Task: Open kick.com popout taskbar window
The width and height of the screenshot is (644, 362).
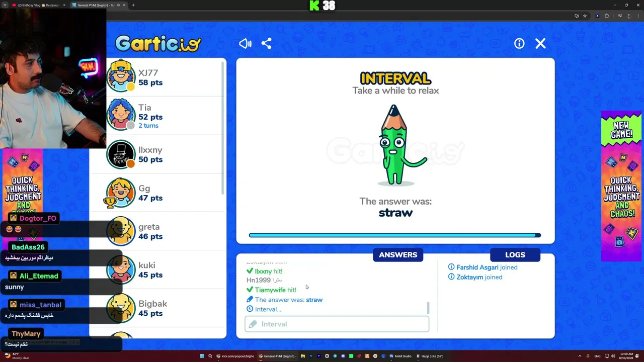Action: [x=236, y=356]
